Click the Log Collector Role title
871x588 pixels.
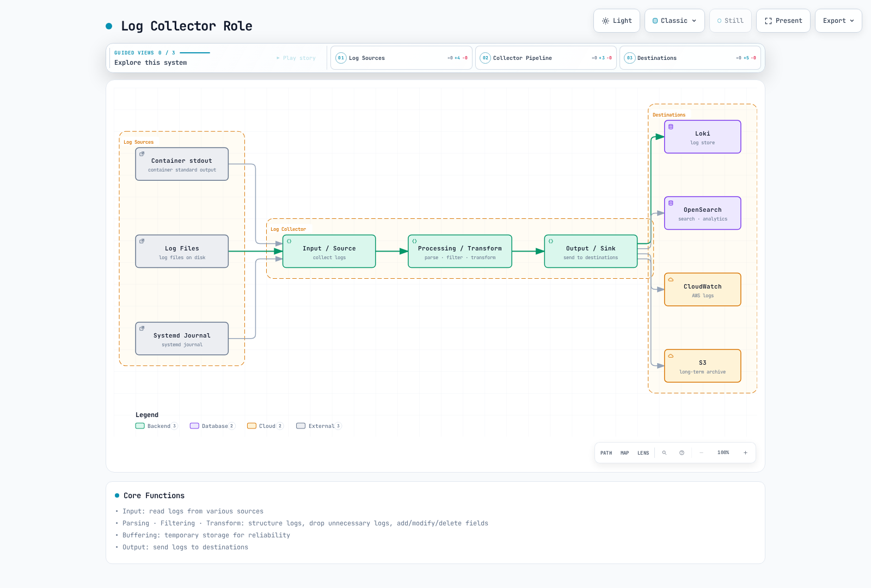click(x=187, y=26)
